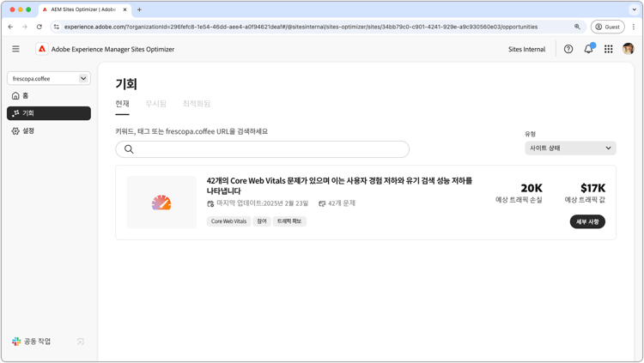Click the 참여 tag
The width and height of the screenshot is (644, 363).
tap(262, 221)
